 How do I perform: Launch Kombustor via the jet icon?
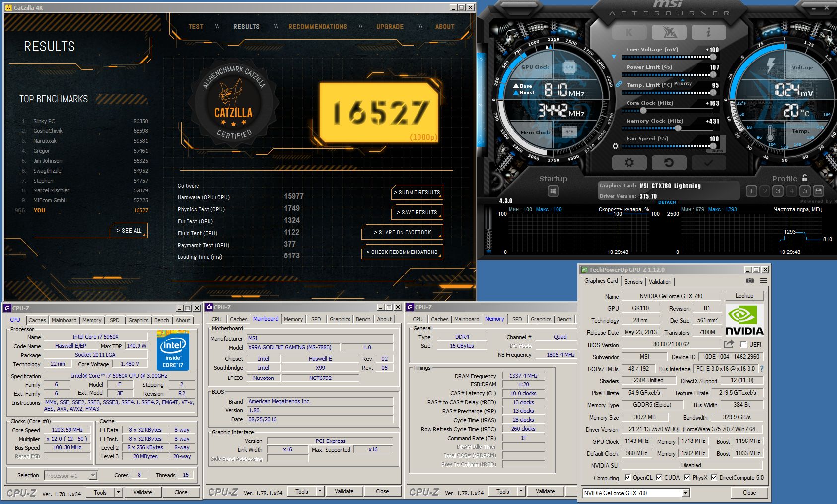coord(669,33)
